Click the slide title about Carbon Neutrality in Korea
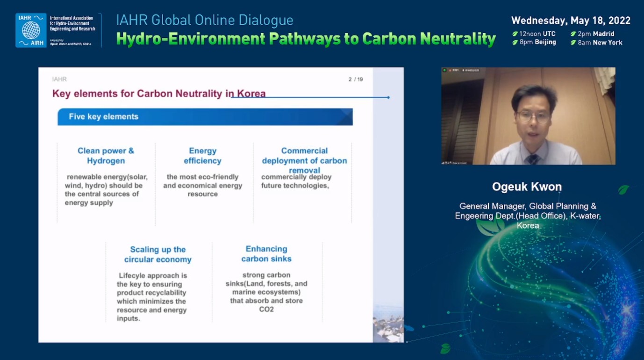The height and width of the screenshot is (360, 644). (159, 94)
